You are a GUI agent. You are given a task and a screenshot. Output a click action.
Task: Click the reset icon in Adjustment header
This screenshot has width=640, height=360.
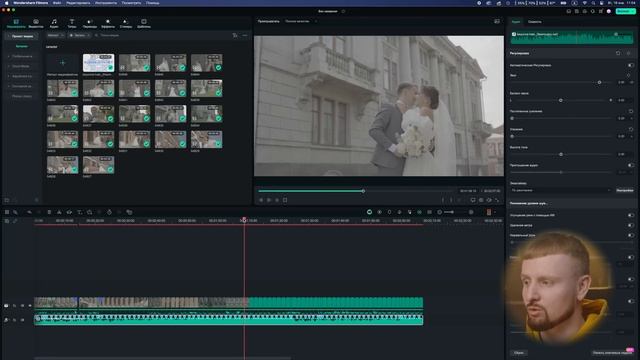pos(618,53)
